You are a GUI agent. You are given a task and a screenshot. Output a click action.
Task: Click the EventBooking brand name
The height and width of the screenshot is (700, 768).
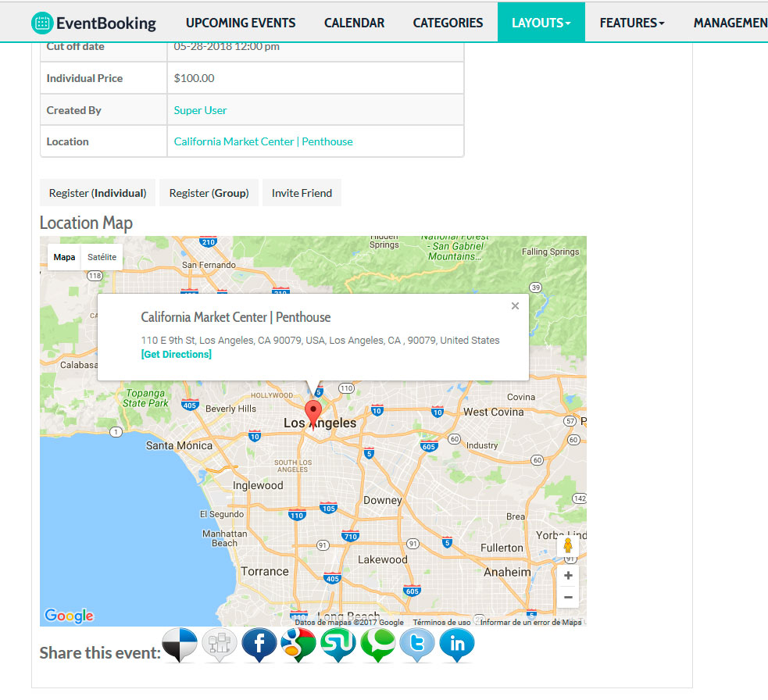coord(106,23)
